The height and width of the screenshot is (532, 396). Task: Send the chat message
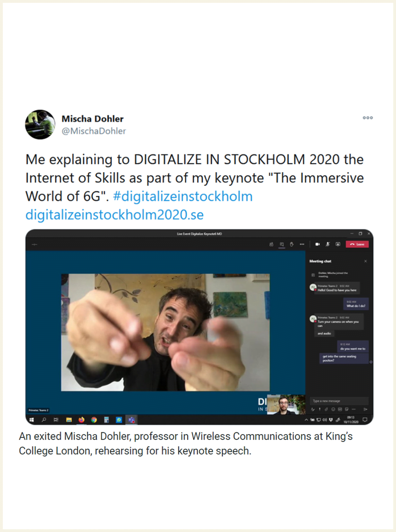tap(365, 410)
